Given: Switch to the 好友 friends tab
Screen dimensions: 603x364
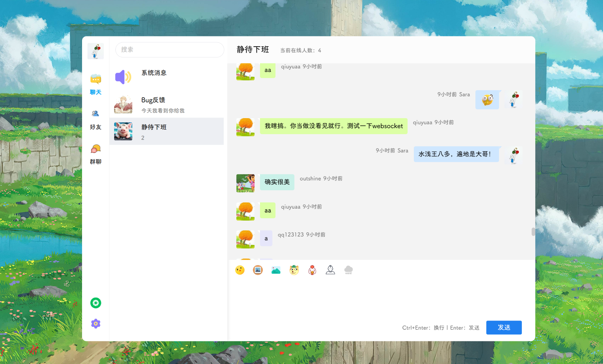Looking at the screenshot, I should tap(96, 120).
